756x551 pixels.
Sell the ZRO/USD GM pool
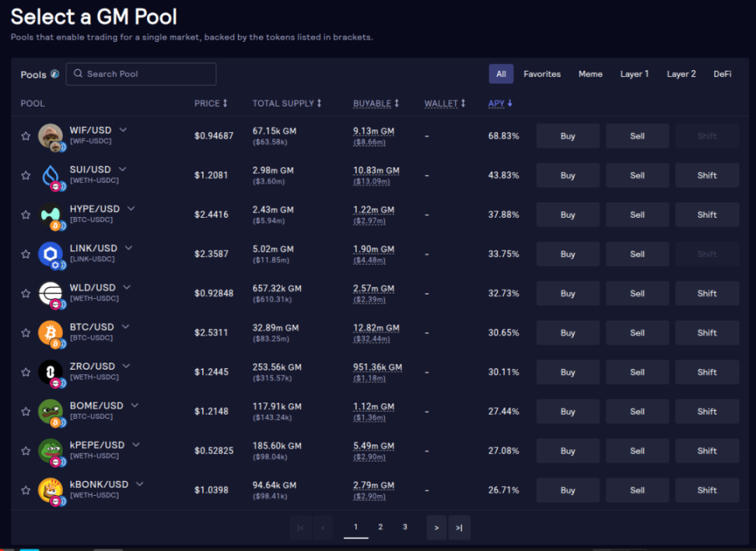coord(637,372)
